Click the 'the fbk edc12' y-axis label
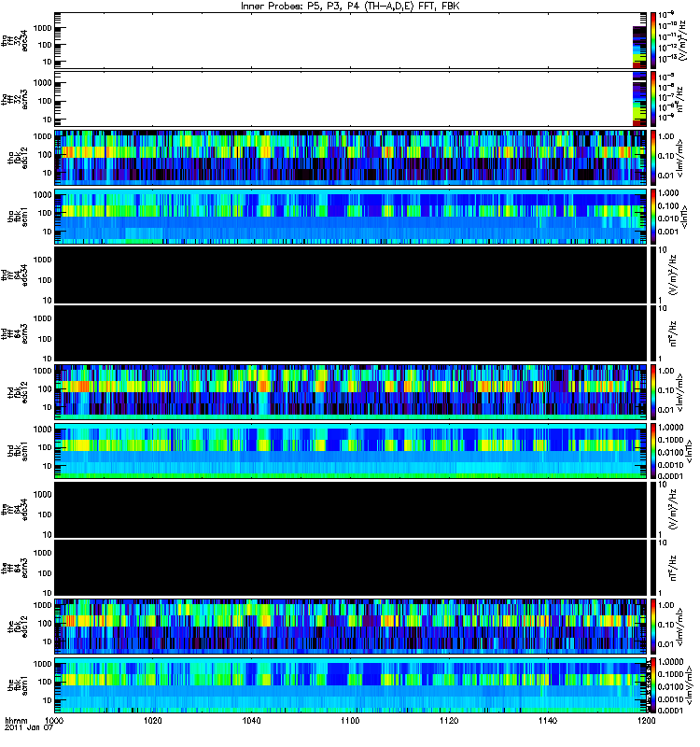This screenshot has height=747, width=700. click(x=18, y=627)
